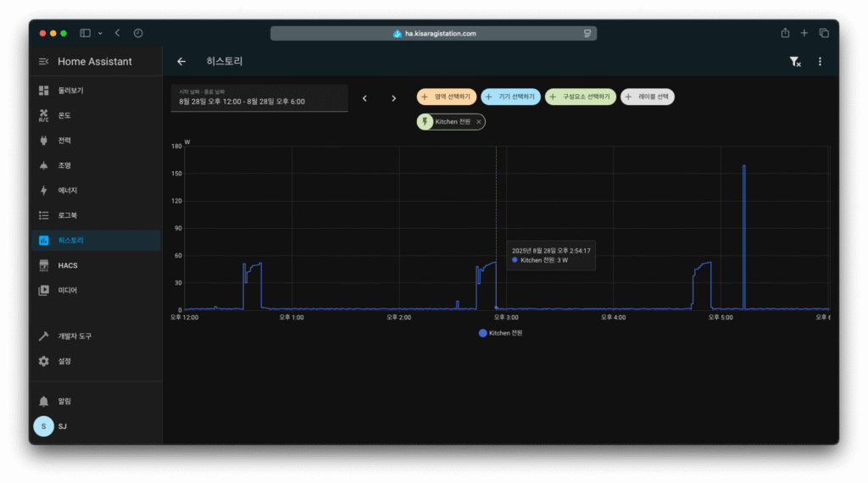This screenshot has width=868, height=483.
Task: Advance to the next time range
Action: pos(393,98)
